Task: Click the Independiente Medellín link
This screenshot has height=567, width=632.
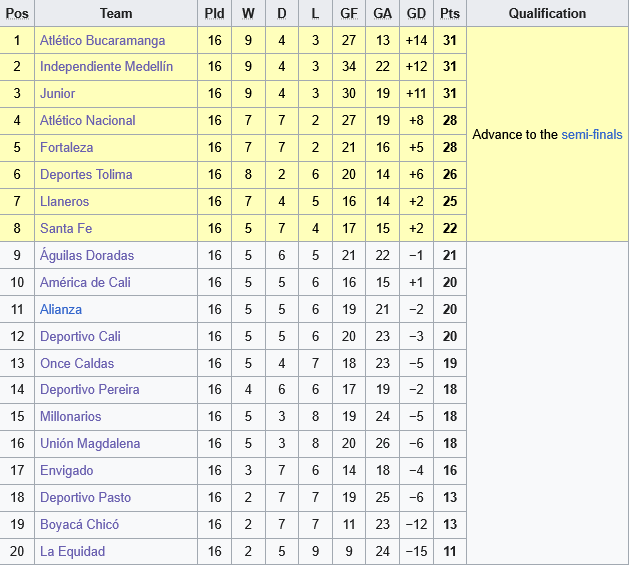Action: click(106, 67)
